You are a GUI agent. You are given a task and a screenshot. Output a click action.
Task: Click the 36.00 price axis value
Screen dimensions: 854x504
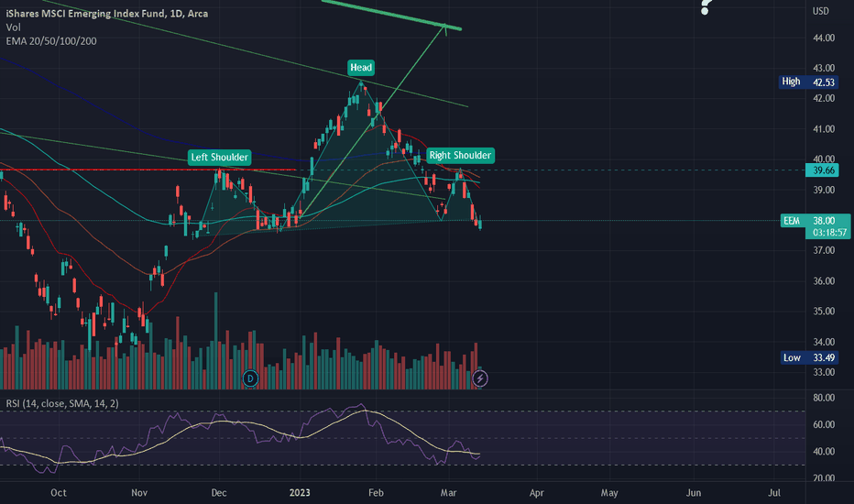point(824,281)
